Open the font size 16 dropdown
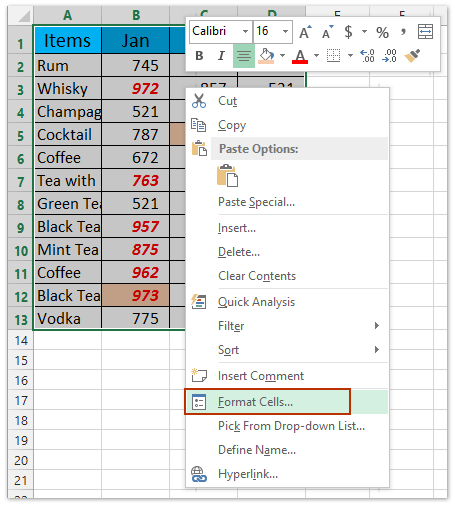Image resolution: width=455 pixels, height=506 pixels. click(x=285, y=32)
